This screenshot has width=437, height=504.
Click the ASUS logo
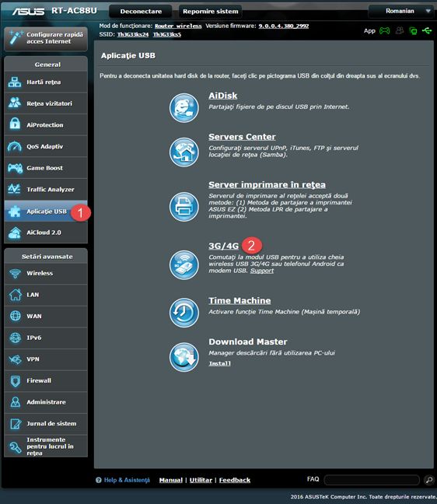coord(28,11)
